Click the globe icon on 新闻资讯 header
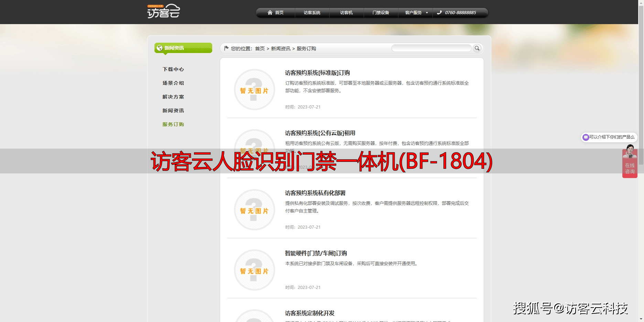 coord(160,48)
